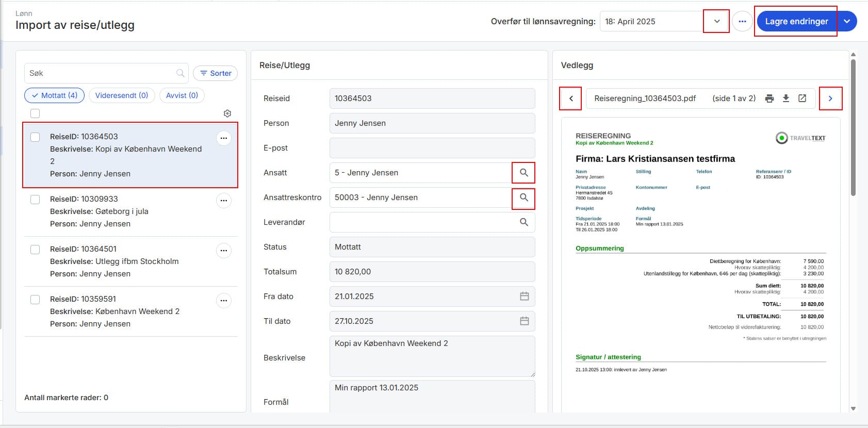This screenshot has height=428, width=868.
Task: Switch to the Videresendt (0) filter
Action: pos(122,95)
